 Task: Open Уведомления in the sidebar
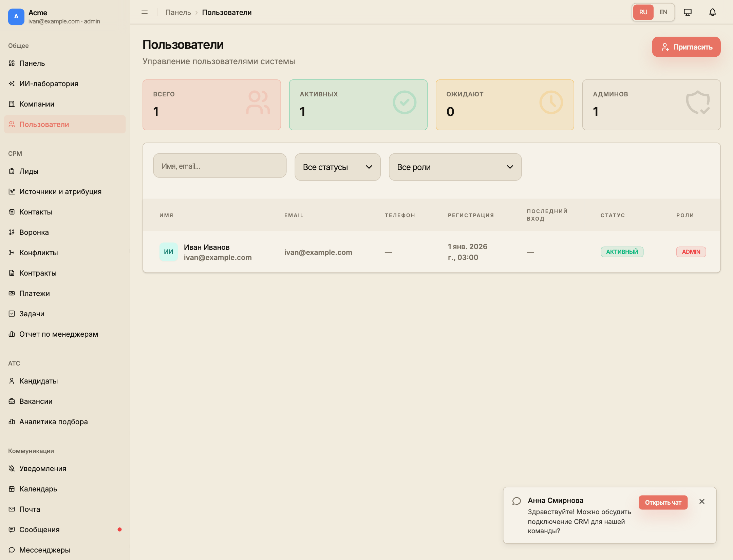click(x=65, y=468)
